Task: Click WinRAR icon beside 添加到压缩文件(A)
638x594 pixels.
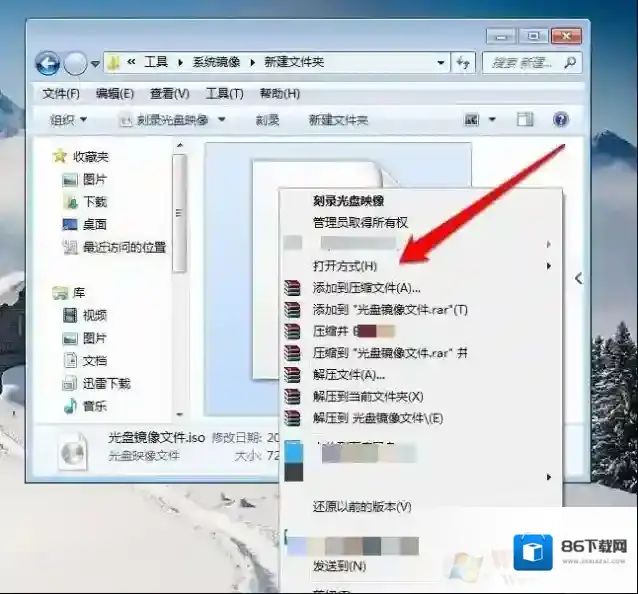Action: (292, 288)
